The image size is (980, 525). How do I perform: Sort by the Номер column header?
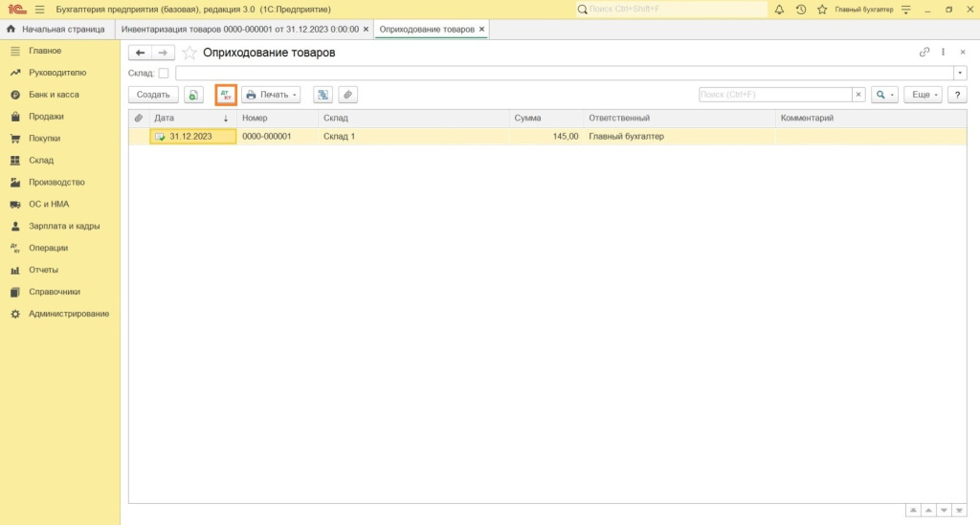click(x=278, y=118)
